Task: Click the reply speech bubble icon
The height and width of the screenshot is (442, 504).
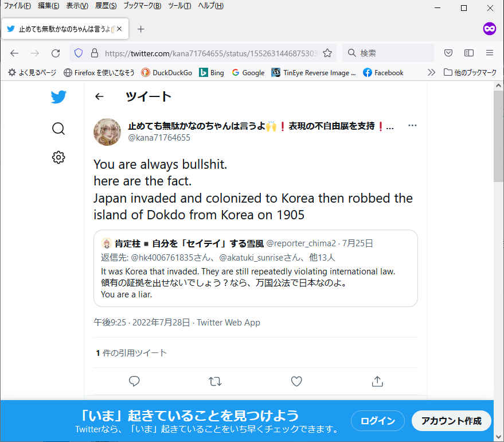Action: [x=134, y=381]
